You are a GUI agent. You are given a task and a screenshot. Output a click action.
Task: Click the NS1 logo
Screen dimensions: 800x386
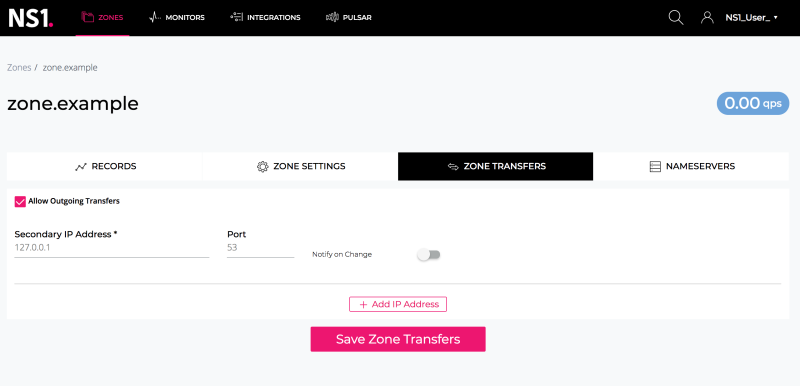31,18
